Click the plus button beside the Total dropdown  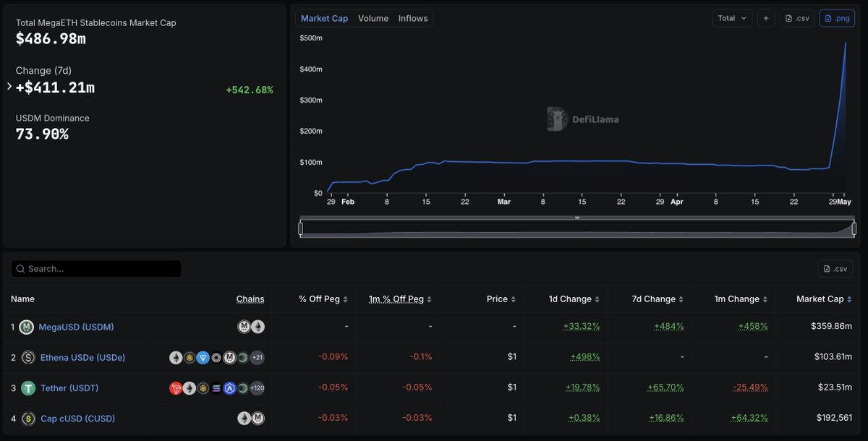pyautogui.click(x=766, y=18)
